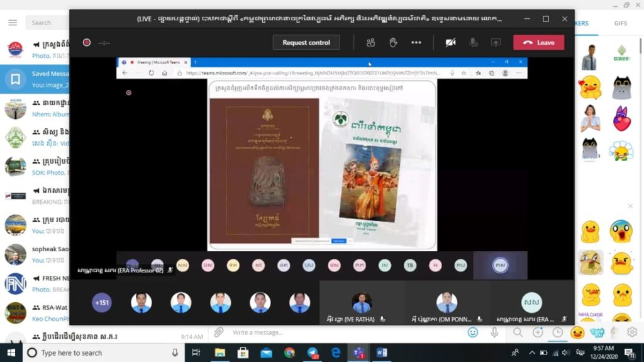
Task: Open Microsoft Store from the taskbar
Action: [x=243, y=353]
